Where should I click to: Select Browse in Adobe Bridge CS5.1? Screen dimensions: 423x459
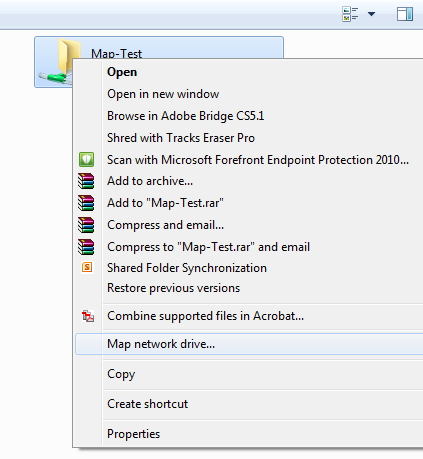pos(185,116)
